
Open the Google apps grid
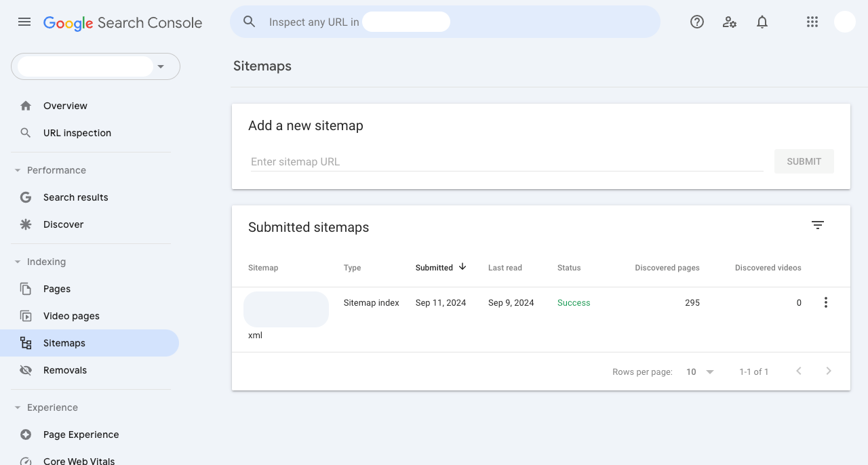[x=812, y=22]
